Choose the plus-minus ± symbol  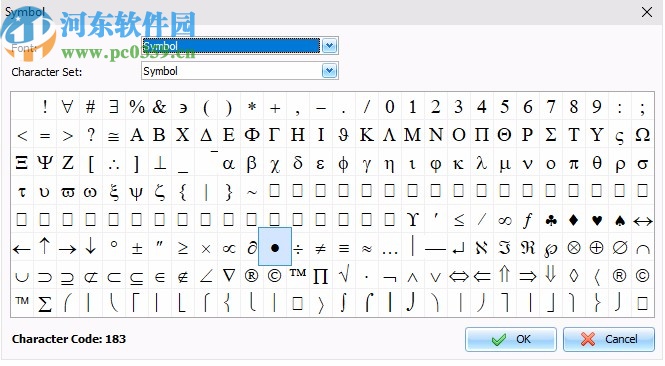coord(137,249)
